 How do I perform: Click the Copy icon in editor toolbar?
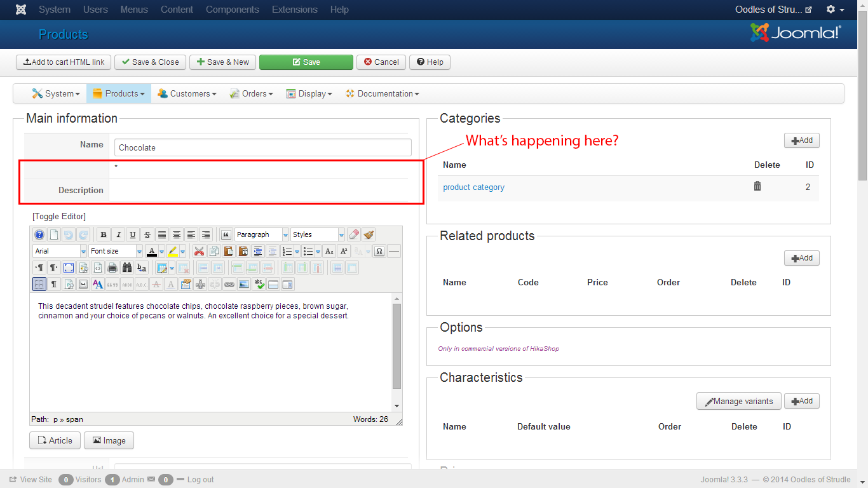(214, 251)
